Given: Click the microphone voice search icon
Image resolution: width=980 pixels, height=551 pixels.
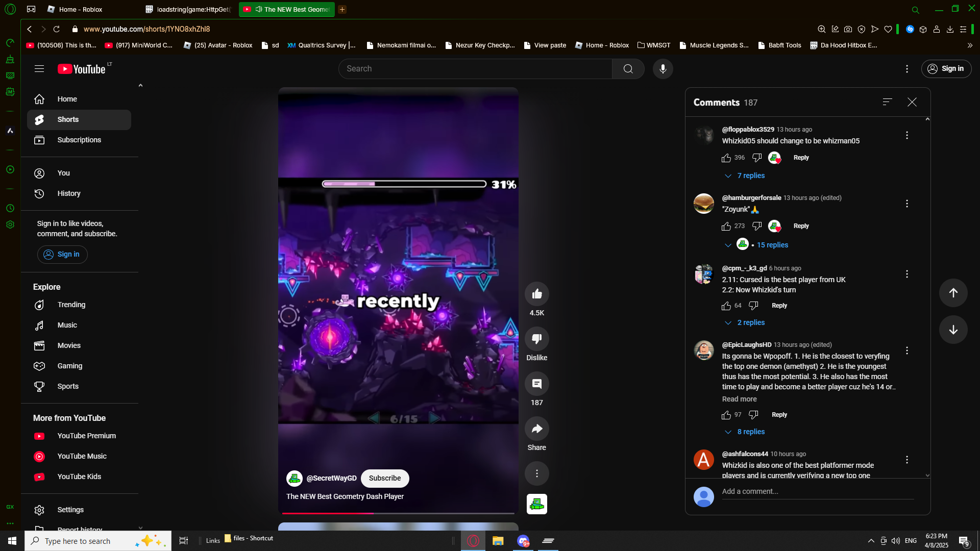Looking at the screenshot, I should pos(663,69).
